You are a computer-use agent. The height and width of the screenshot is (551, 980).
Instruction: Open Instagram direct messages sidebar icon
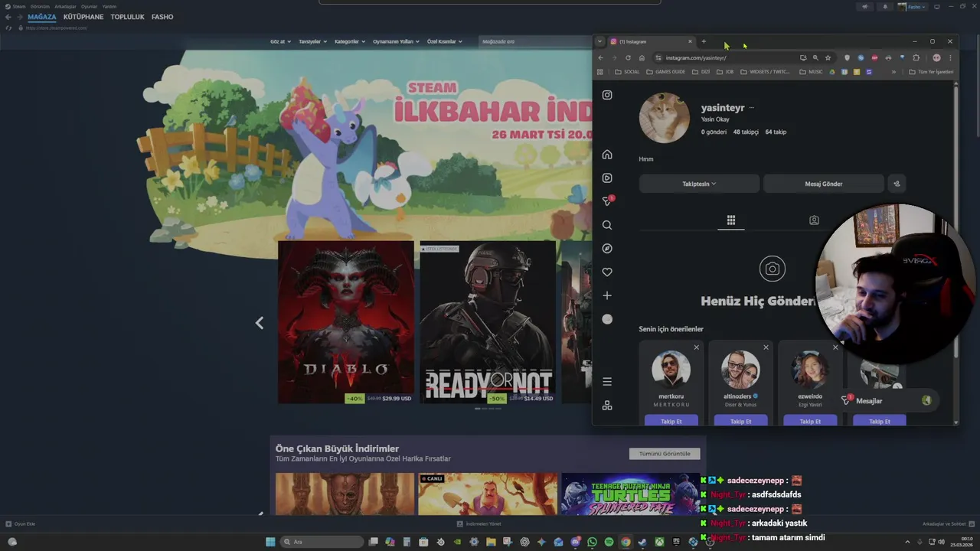(x=607, y=201)
